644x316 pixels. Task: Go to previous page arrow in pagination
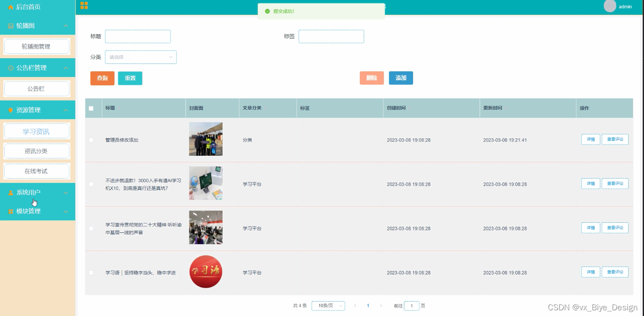coord(355,305)
